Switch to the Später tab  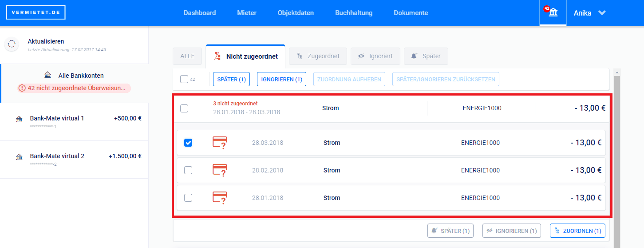coord(426,56)
